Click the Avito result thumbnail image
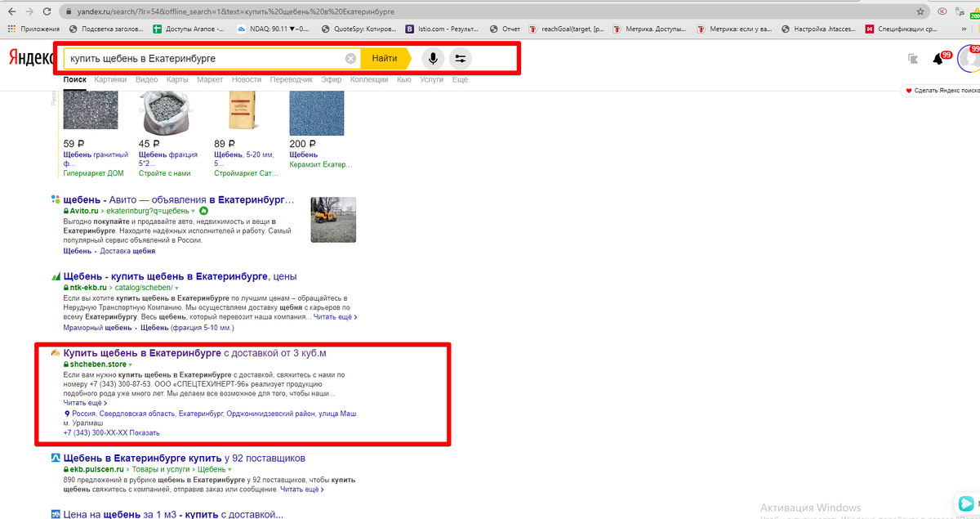980x519 pixels. [x=333, y=221]
